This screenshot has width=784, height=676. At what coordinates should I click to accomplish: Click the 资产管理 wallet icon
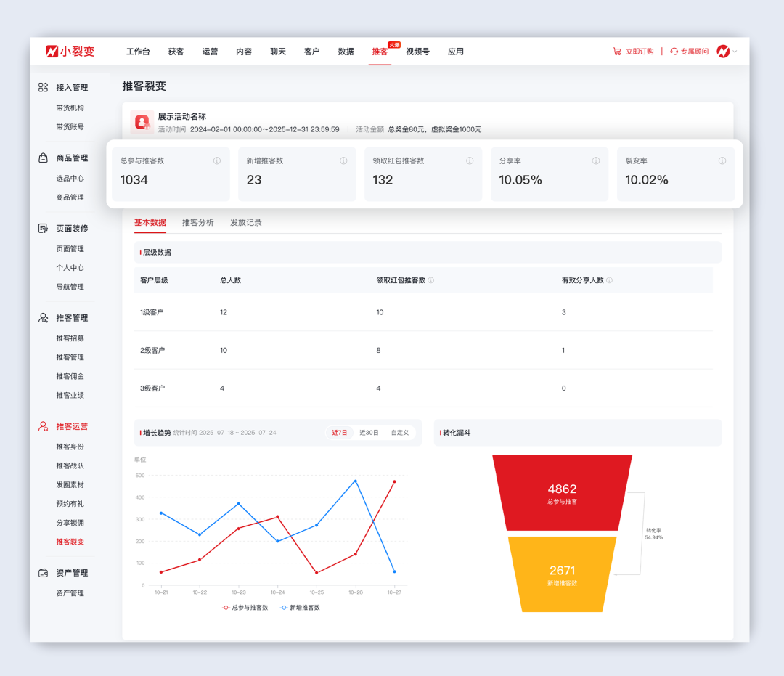[x=44, y=573]
